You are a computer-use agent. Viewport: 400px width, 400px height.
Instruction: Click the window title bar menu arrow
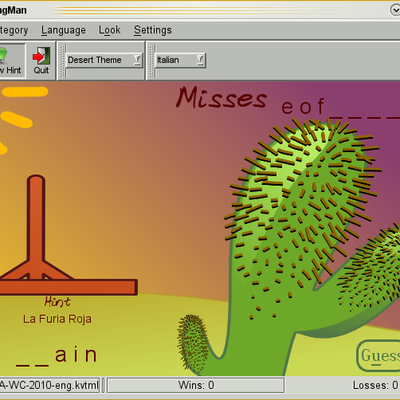point(395,10)
